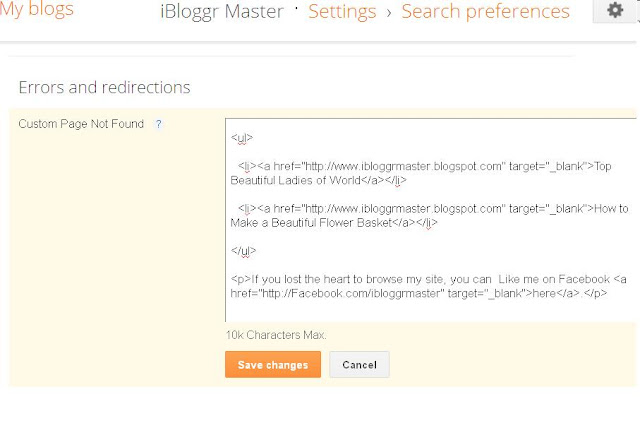Click the Errors and redirections heading
This screenshot has height=435, width=640.
(x=104, y=87)
